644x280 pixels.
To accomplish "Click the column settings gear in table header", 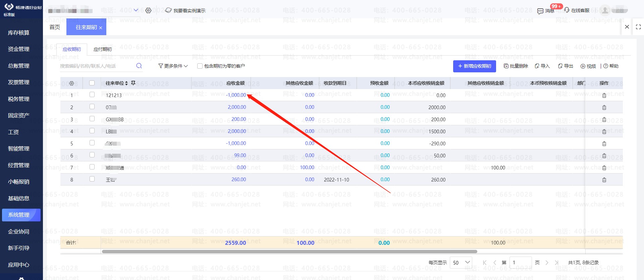I will tap(71, 83).
